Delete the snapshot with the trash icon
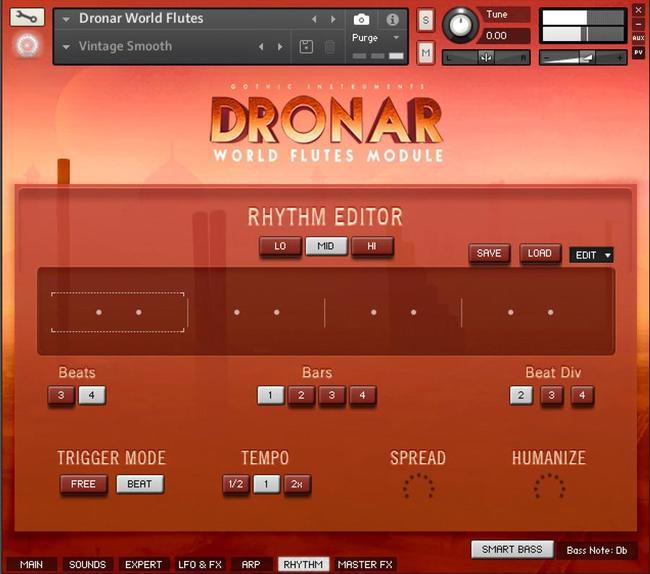Screen dimensions: 650x574 330,46
